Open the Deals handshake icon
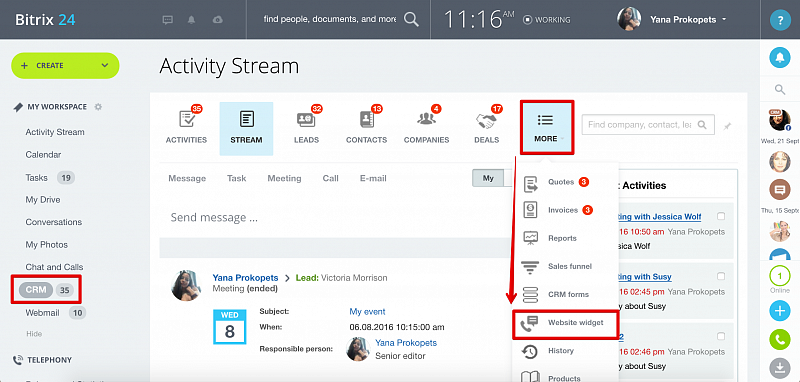 click(x=486, y=120)
